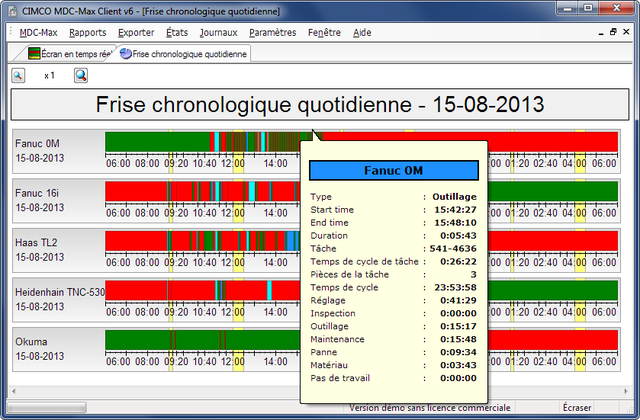The height and width of the screenshot is (420, 640).
Task: Click the red segment on the right of the Okuma timeline
Action: pos(553,340)
